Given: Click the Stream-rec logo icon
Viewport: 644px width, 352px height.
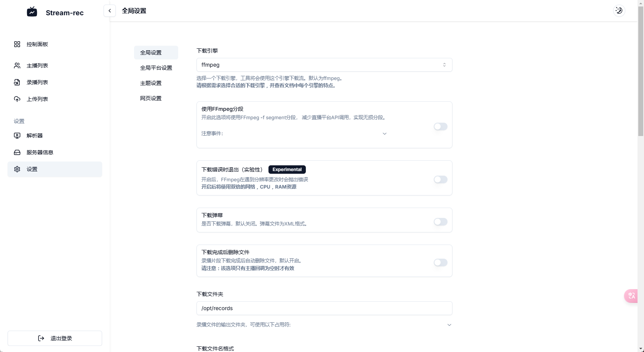Looking at the screenshot, I should pos(32,12).
